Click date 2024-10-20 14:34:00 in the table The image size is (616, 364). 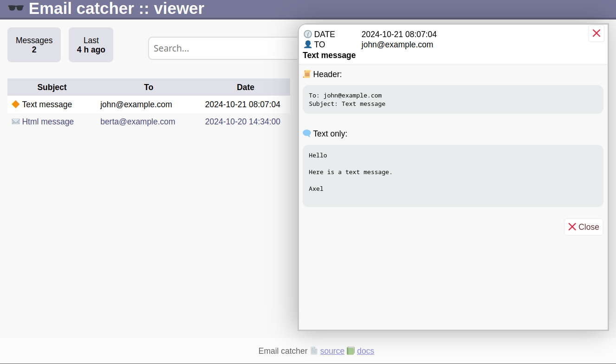243,122
